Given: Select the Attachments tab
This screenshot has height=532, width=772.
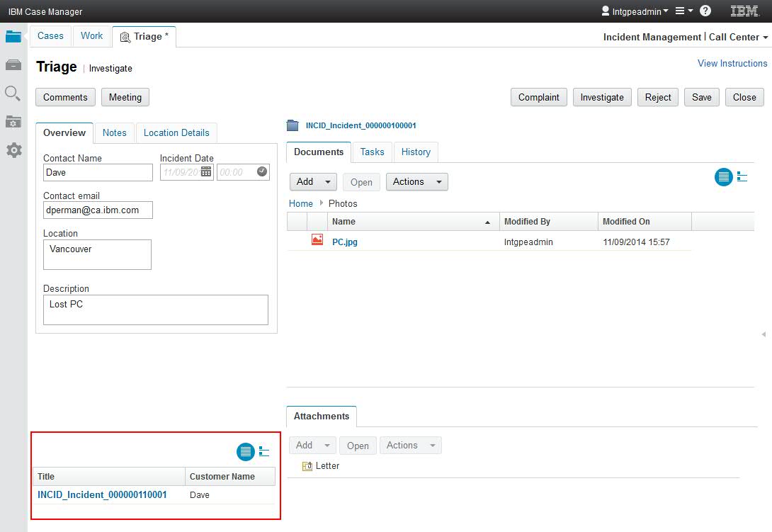Looking at the screenshot, I should click(321, 417).
